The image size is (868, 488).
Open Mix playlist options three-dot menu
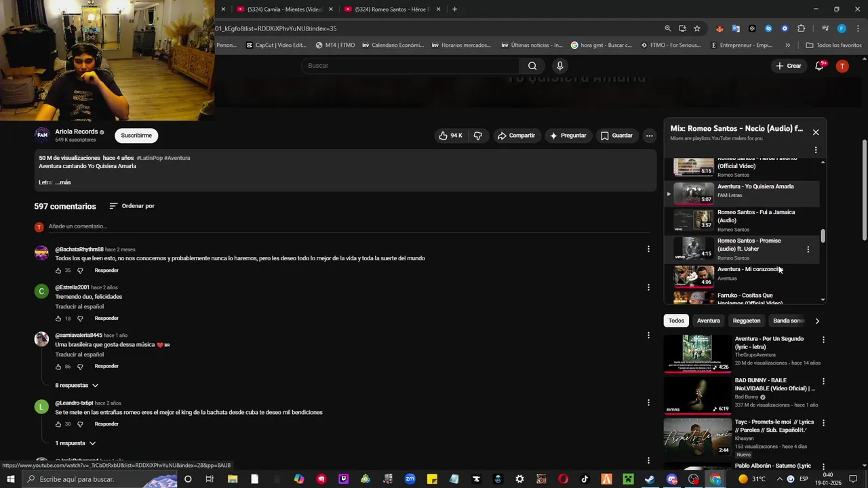coord(816,150)
